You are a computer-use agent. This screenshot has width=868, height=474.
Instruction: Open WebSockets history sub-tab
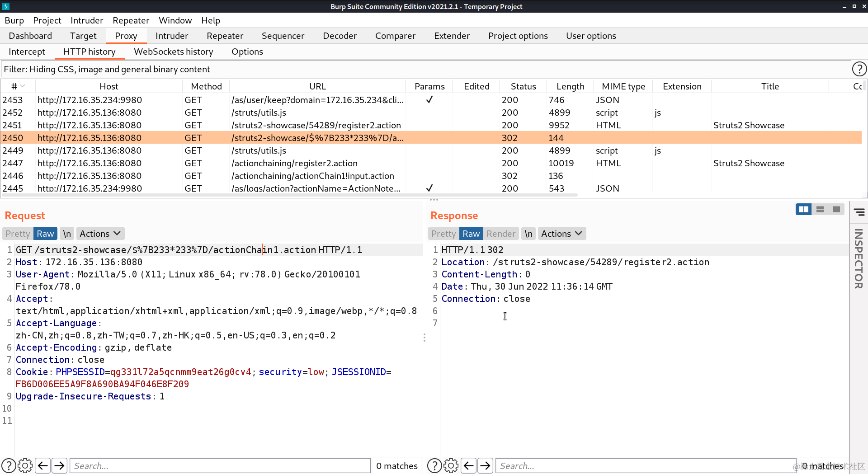(174, 52)
